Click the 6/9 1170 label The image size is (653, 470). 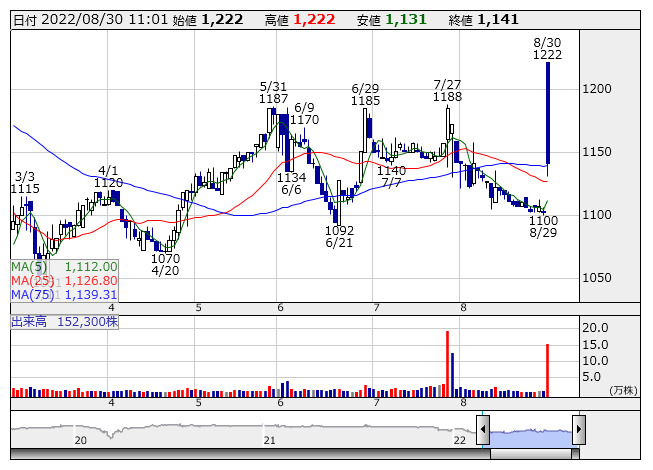304,113
